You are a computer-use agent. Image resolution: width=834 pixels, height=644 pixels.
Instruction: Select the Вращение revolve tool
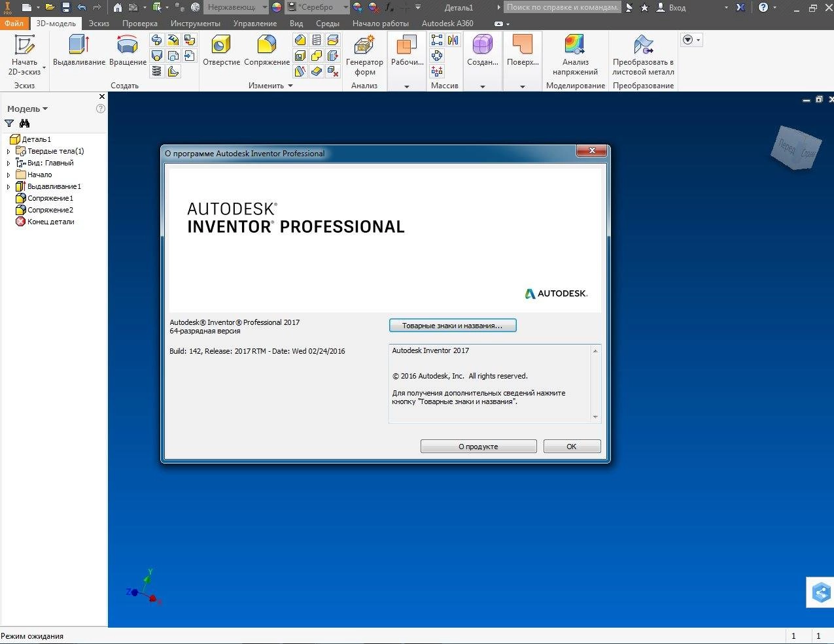[x=128, y=51]
